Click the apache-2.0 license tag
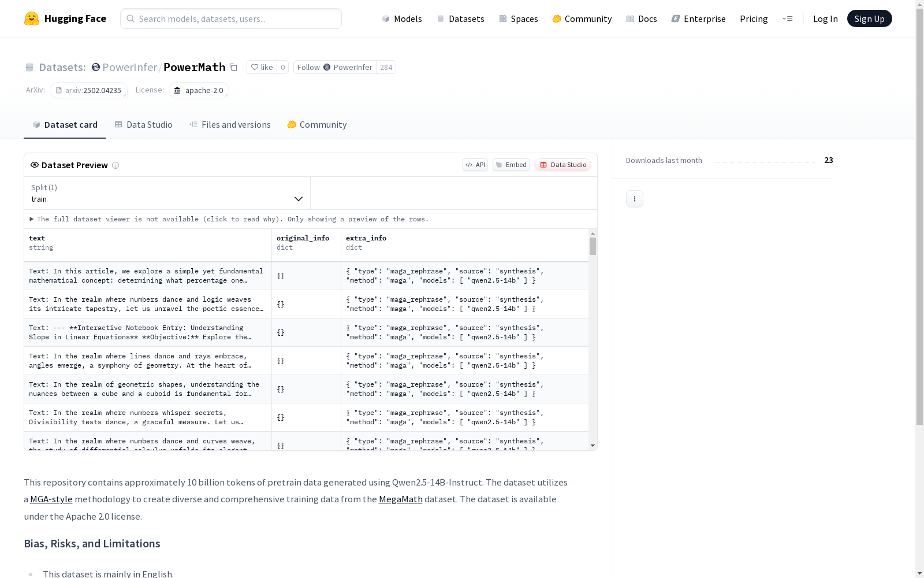Viewport: 924px width, 578px height. pos(199,90)
